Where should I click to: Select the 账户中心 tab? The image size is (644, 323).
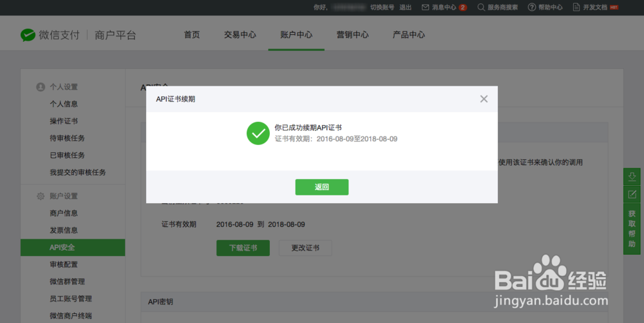[x=296, y=35]
